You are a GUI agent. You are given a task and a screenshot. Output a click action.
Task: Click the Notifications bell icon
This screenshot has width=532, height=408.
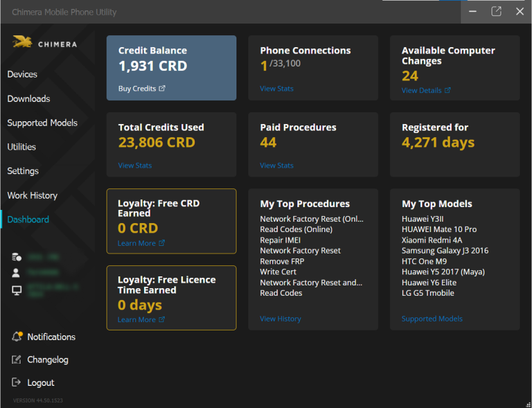tap(17, 337)
